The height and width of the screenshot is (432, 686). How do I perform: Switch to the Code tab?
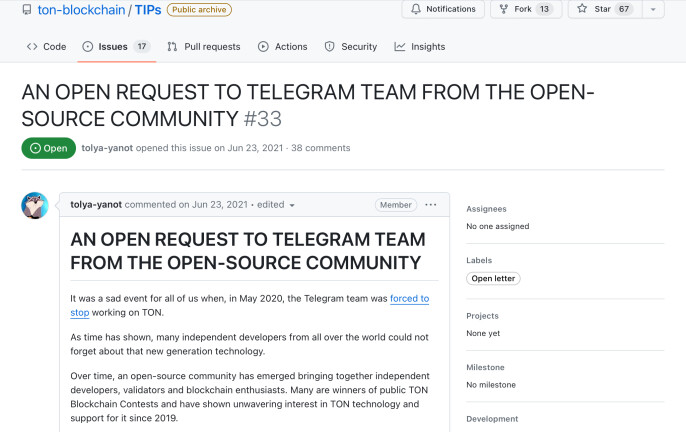(x=46, y=46)
